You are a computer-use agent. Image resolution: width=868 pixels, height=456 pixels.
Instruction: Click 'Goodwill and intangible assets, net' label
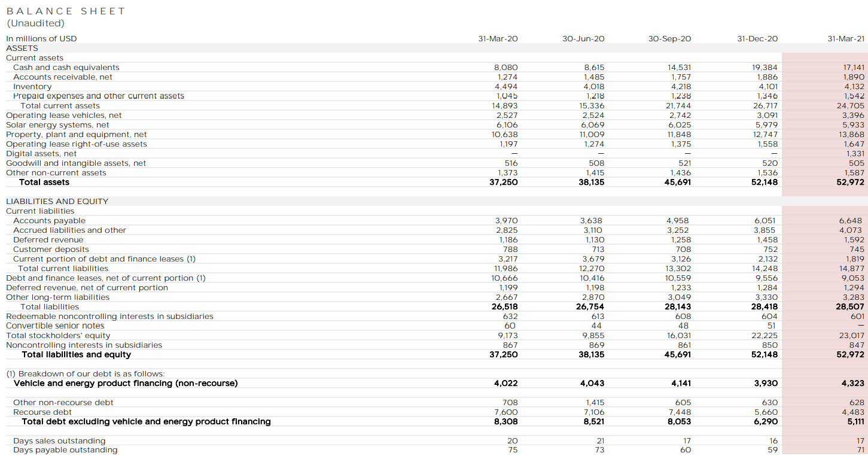(76, 163)
